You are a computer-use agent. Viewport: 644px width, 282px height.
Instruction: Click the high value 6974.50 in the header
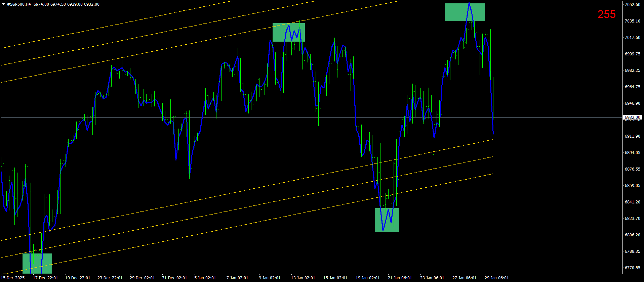tap(58, 4)
